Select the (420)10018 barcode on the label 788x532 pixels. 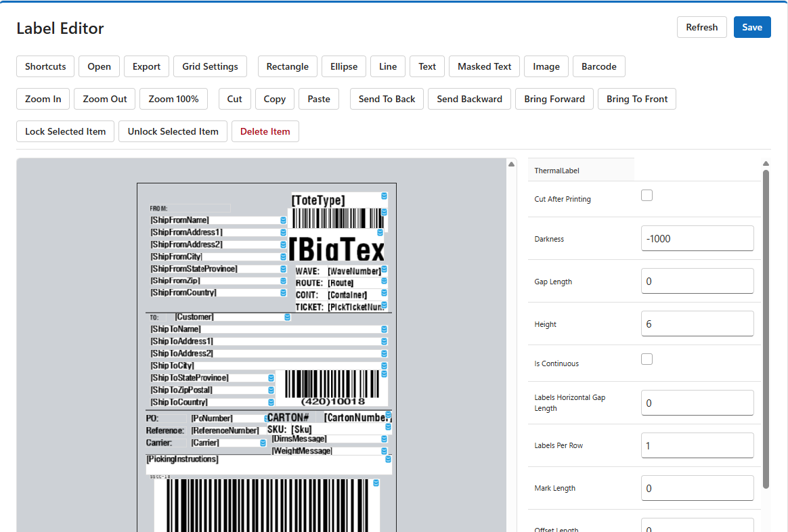[332, 388]
